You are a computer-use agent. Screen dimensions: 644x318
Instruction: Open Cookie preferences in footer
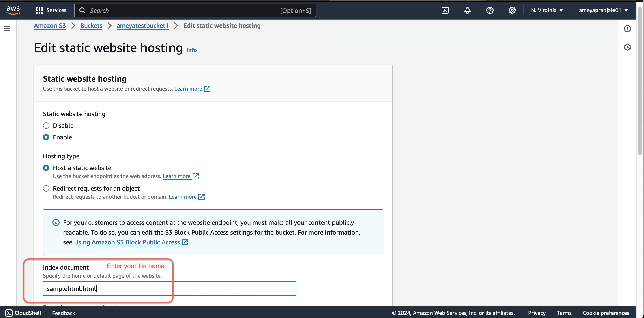click(x=606, y=313)
